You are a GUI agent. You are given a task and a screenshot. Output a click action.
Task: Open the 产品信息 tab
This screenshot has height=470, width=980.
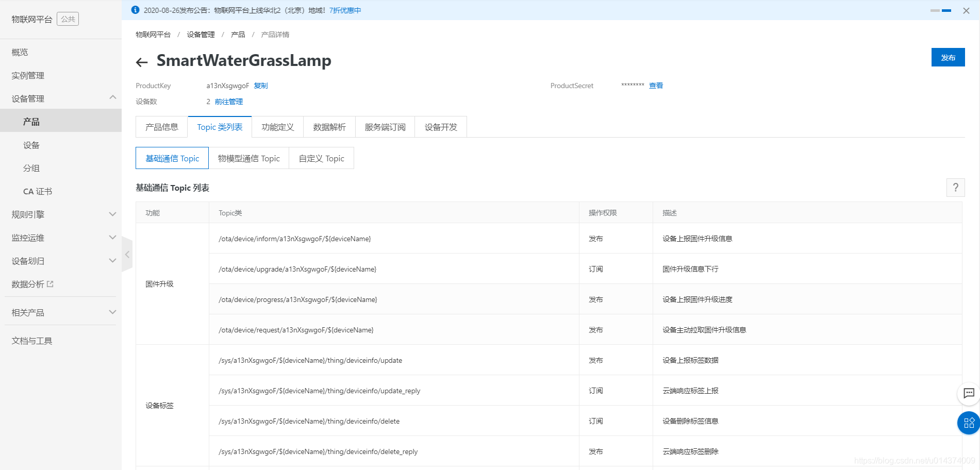click(162, 127)
